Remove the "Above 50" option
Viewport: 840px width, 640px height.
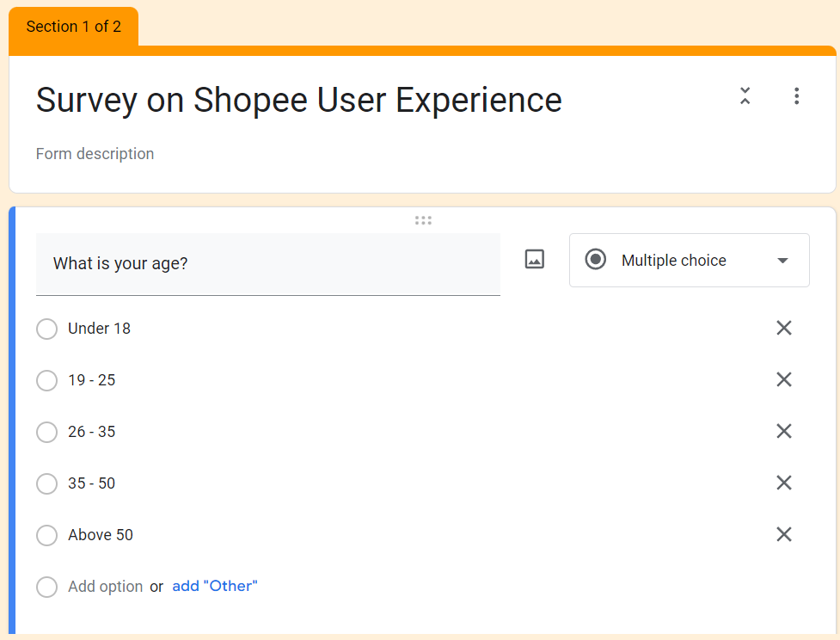coord(784,534)
